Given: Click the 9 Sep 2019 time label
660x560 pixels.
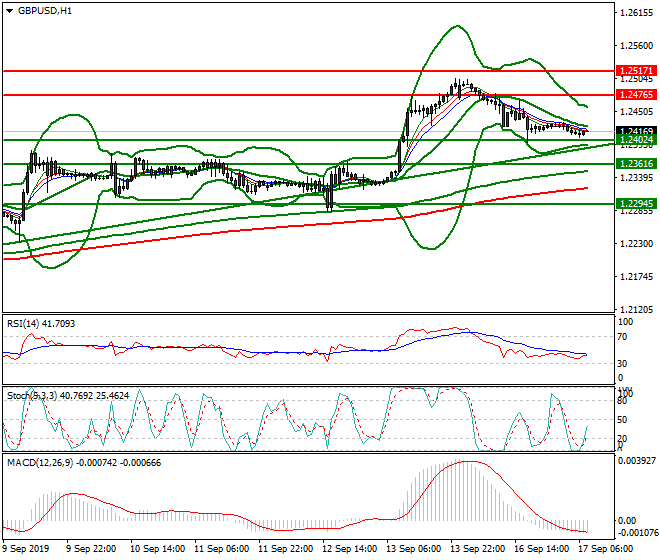Looking at the screenshot, I should pos(25,549).
